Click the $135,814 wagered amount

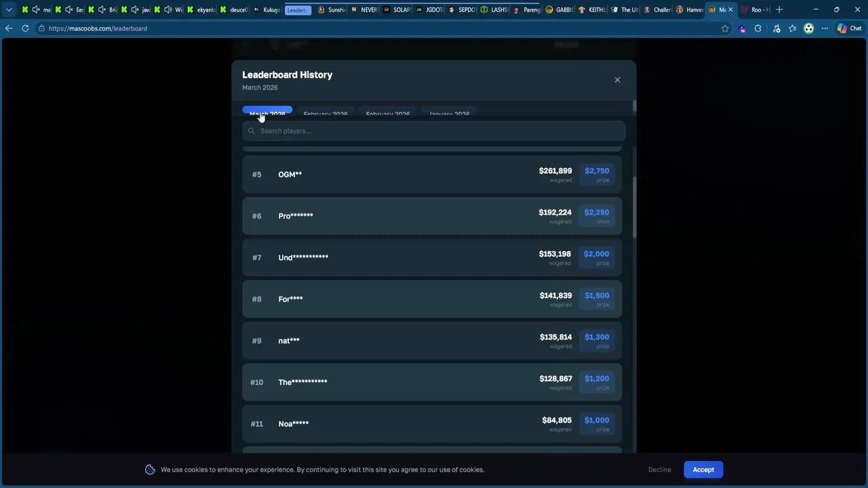555,337
